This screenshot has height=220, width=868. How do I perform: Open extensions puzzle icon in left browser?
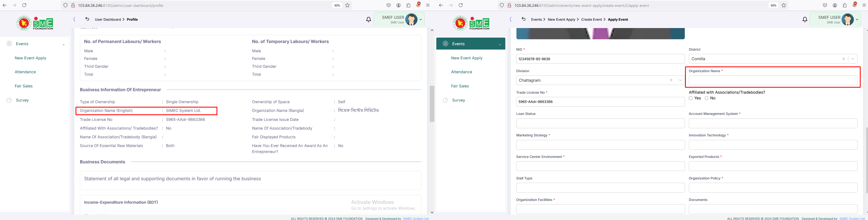click(x=409, y=5)
